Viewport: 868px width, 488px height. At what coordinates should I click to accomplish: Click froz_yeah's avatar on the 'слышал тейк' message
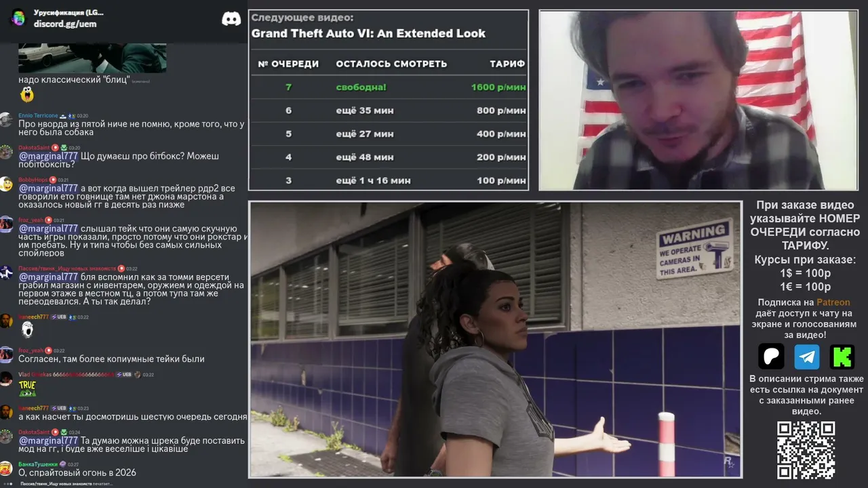6,224
